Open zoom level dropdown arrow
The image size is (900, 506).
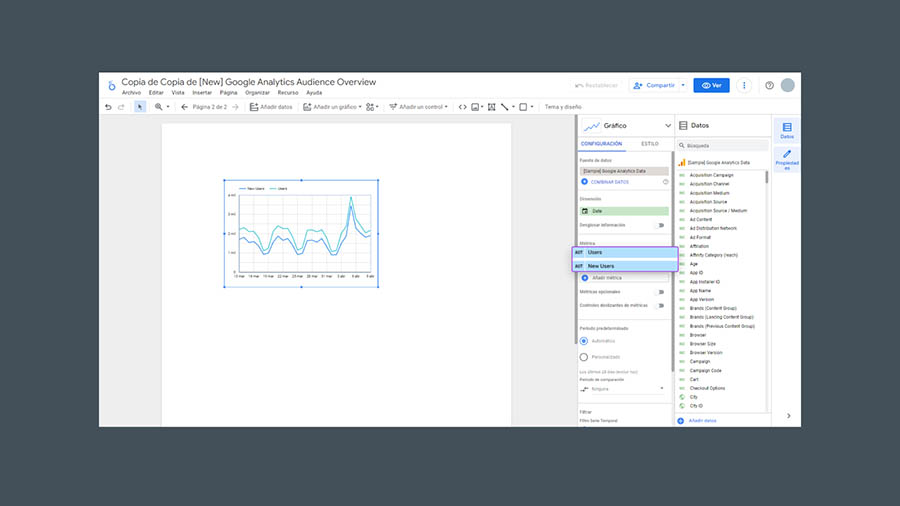[168, 107]
